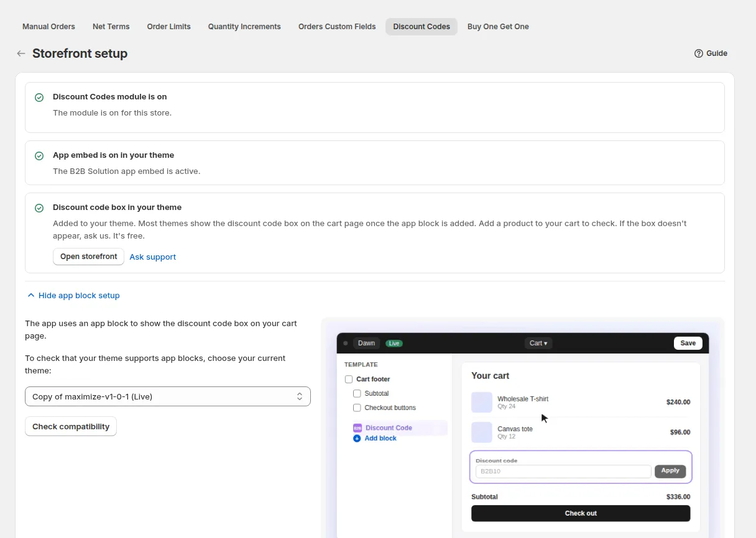Click the Live badge in preview

(394, 343)
